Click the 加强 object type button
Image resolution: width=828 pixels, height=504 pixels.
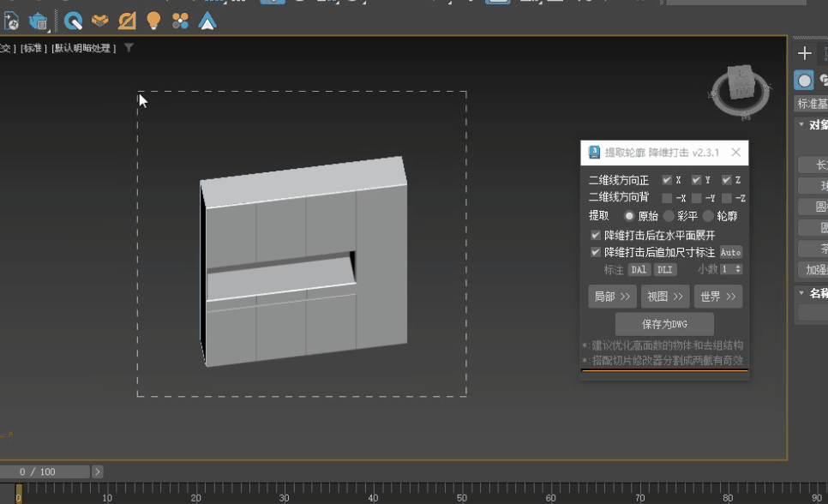pos(813,269)
